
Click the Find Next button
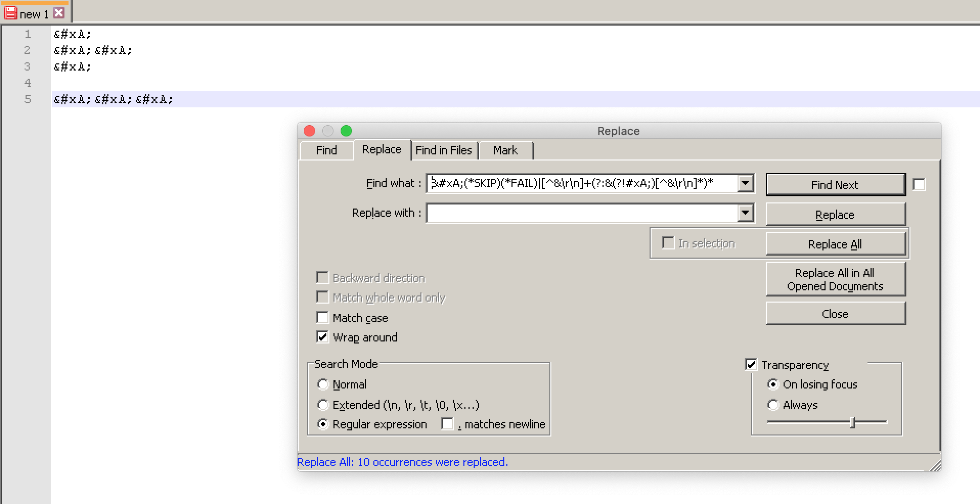click(835, 185)
